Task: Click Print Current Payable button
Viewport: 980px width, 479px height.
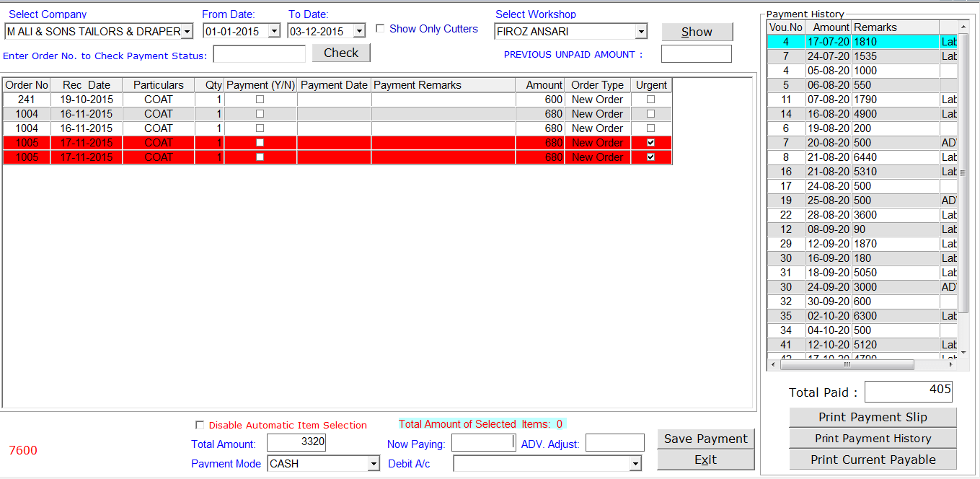Action: tap(873, 460)
